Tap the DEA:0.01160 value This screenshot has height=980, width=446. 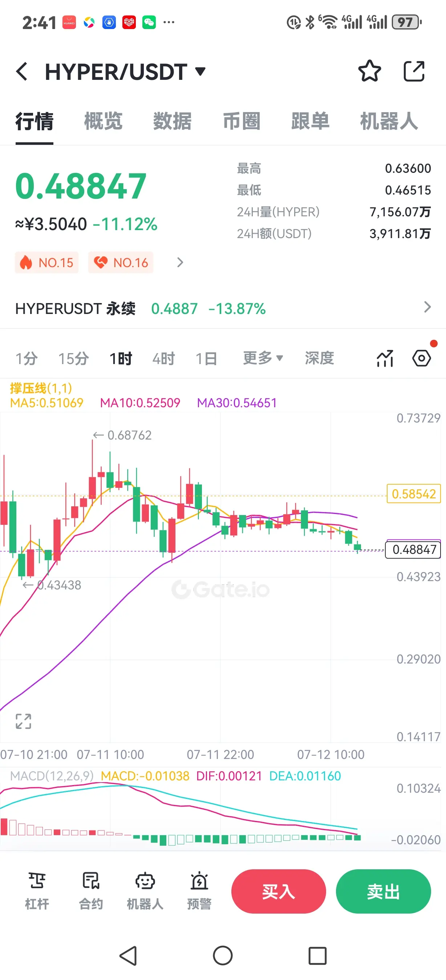(305, 776)
